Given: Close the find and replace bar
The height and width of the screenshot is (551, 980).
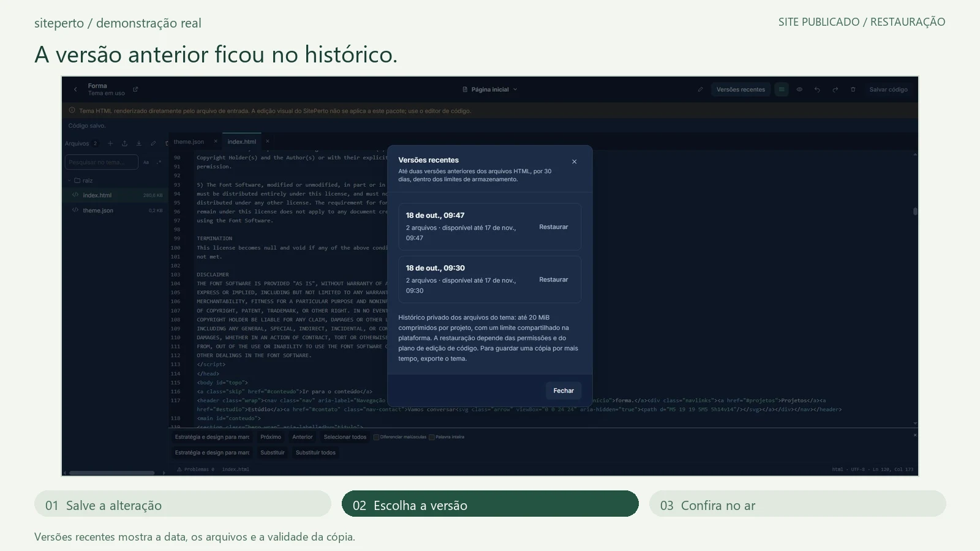Looking at the screenshot, I should click(x=915, y=435).
